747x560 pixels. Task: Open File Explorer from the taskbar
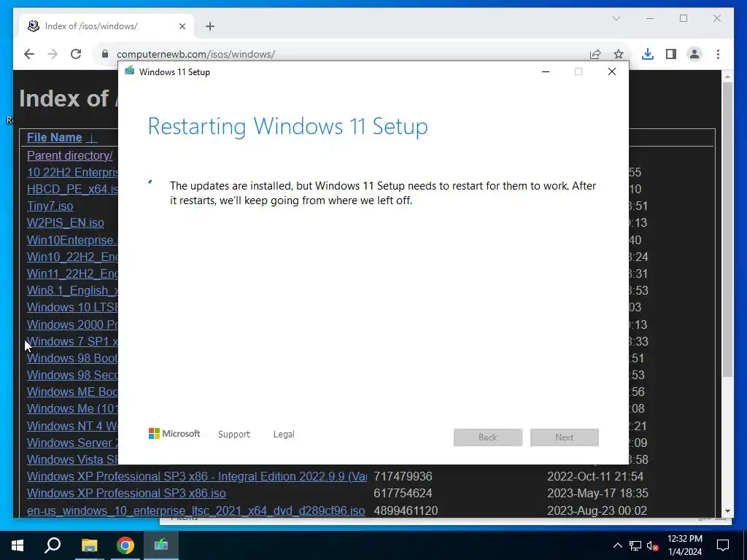[x=89, y=545]
